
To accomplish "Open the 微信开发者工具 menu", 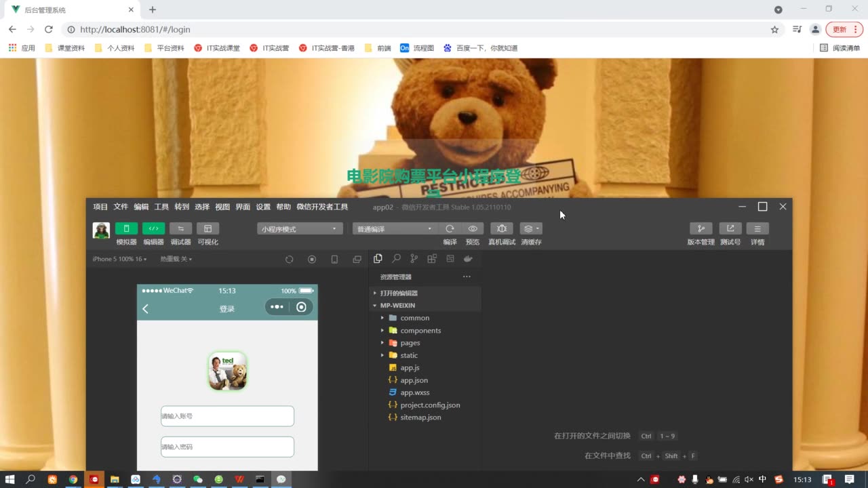I will tap(322, 207).
